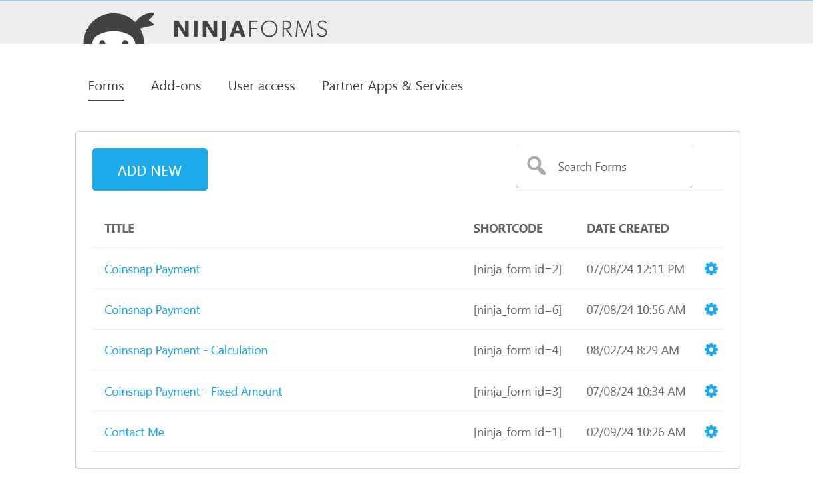Open gear settings for Contact Me form
This screenshot has height=504, width=813.
tap(711, 432)
